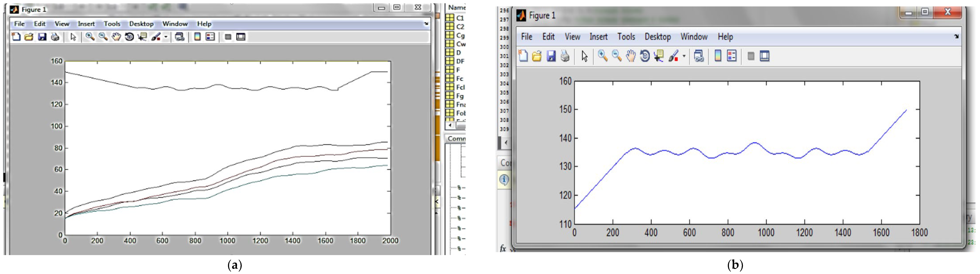Click Zoom In icon in left figure window
Image resolution: width=980 pixels, height=274 pixels.
[90, 37]
